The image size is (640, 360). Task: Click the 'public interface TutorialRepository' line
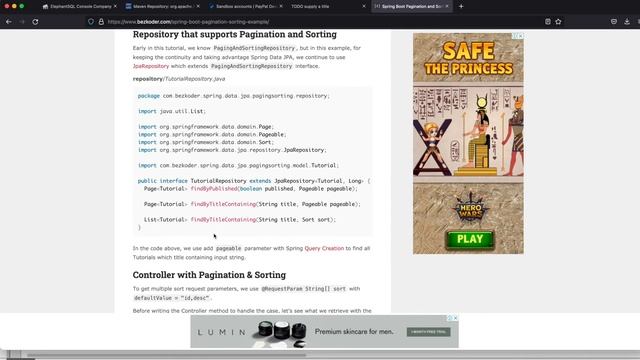[x=254, y=181]
